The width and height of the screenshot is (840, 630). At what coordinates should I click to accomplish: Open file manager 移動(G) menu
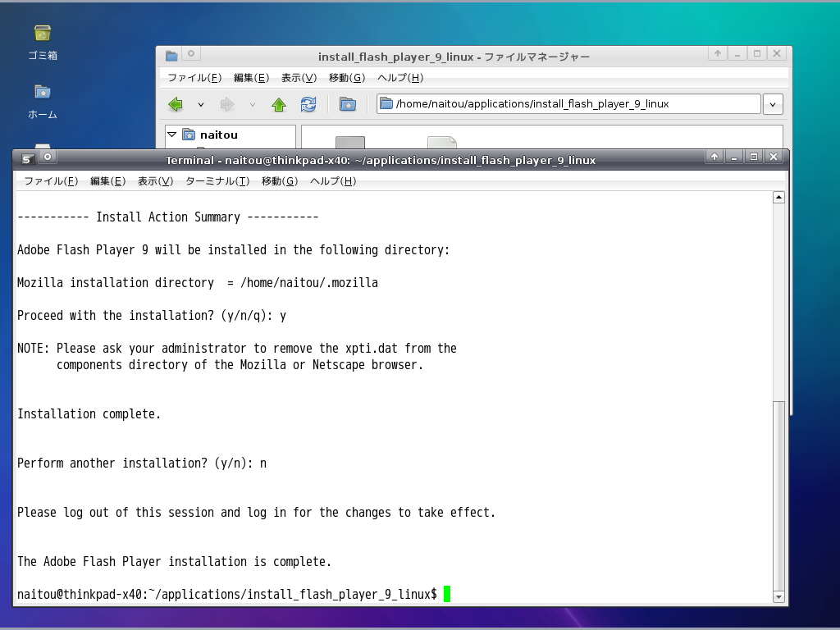tap(347, 78)
